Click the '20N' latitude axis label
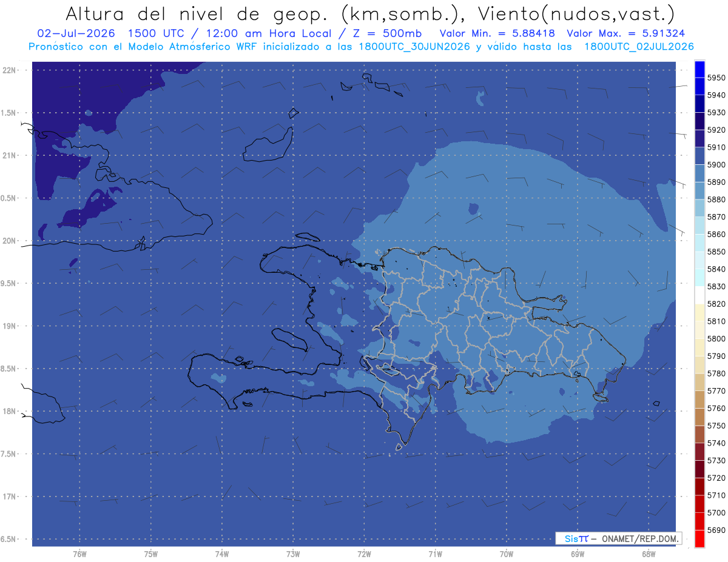This screenshot has height=562, width=728. [x=10, y=241]
